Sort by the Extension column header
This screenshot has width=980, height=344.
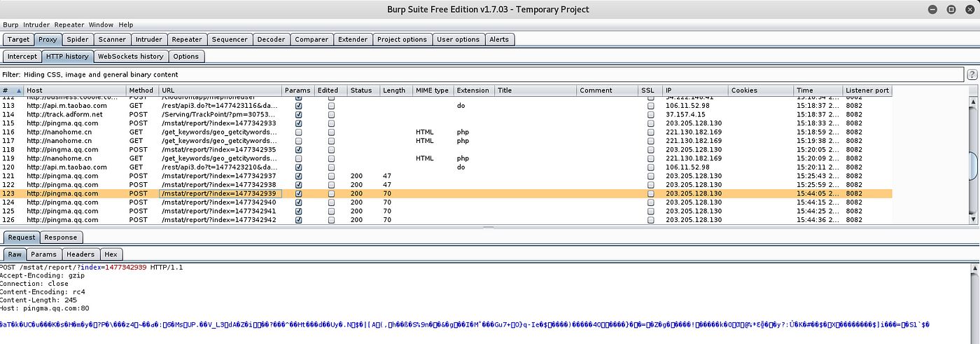point(474,90)
